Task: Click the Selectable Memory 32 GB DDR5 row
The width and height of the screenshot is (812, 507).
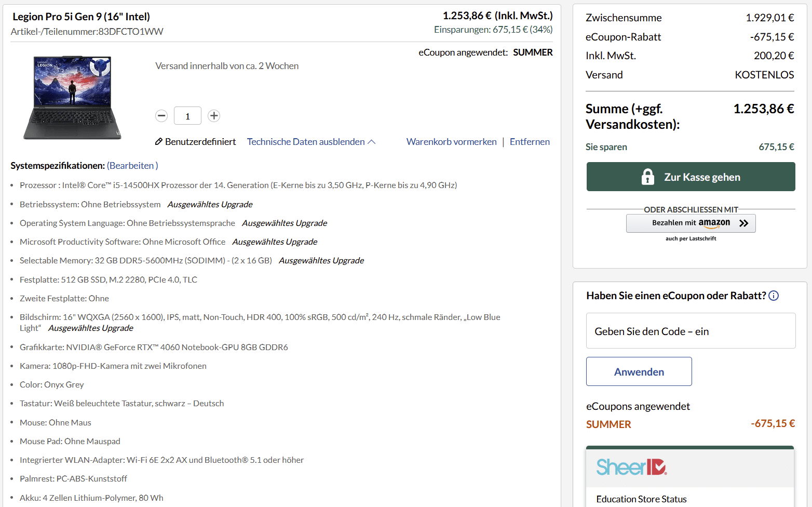Action: coord(192,261)
